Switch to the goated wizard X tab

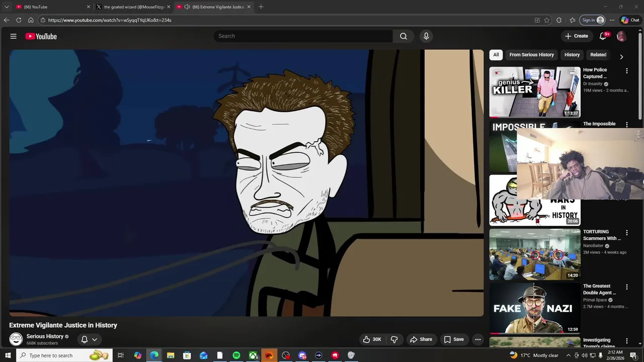coord(133,7)
